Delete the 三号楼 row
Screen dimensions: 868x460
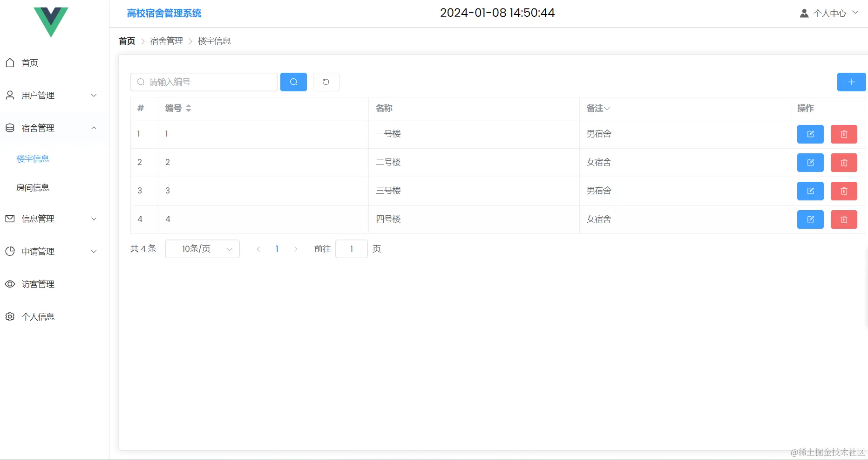844,191
